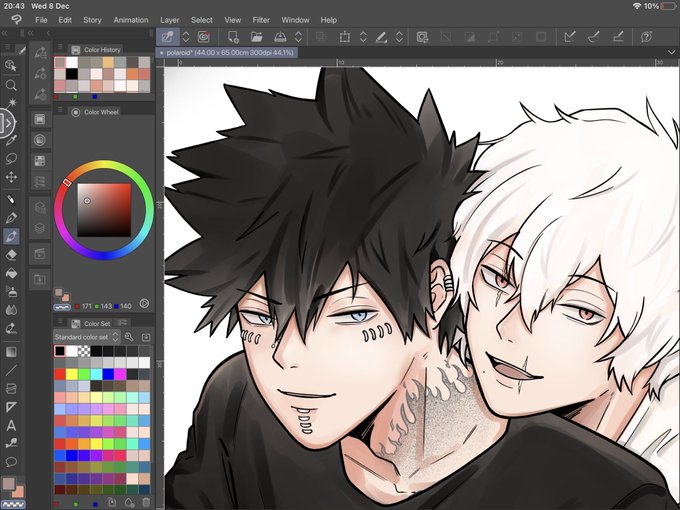Select the Move layer tool

click(x=11, y=177)
